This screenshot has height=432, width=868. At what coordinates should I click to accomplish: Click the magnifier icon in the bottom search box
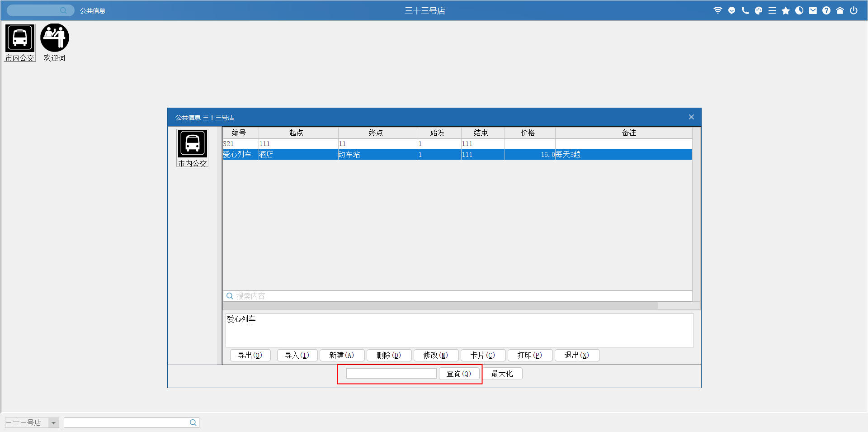193,423
